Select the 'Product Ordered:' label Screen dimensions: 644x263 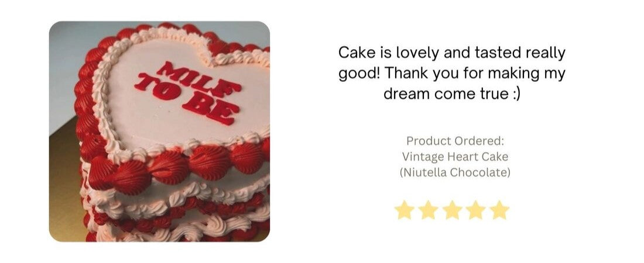tap(455, 141)
